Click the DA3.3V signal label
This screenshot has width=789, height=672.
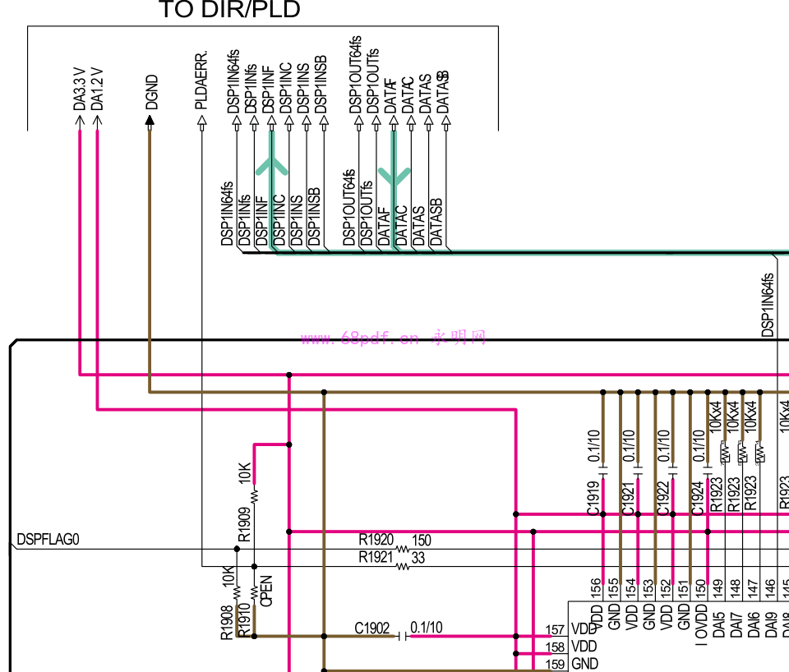coord(80,90)
